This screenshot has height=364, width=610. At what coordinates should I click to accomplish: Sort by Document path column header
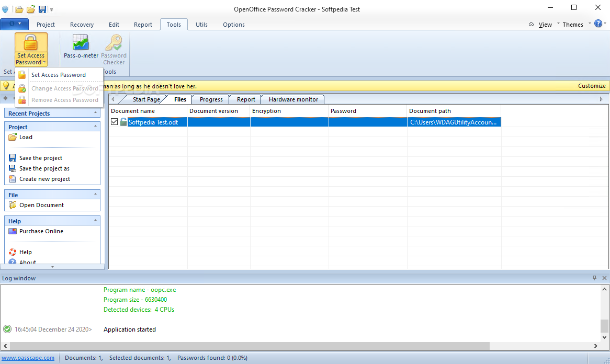pos(454,111)
